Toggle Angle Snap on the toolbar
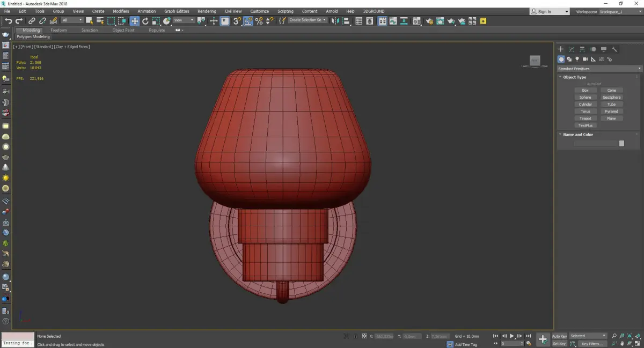This screenshot has height=348, width=644. (x=248, y=21)
